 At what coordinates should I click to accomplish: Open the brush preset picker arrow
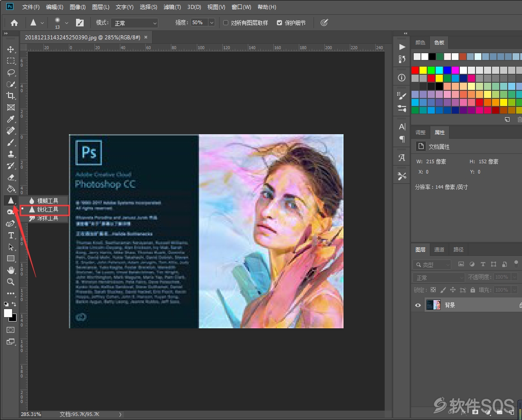(67, 23)
